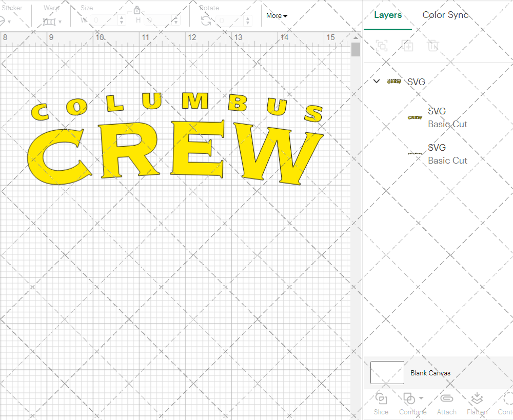513x420 pixels.
Task: Click the Combine shapes icon
Action: [410, 398]
